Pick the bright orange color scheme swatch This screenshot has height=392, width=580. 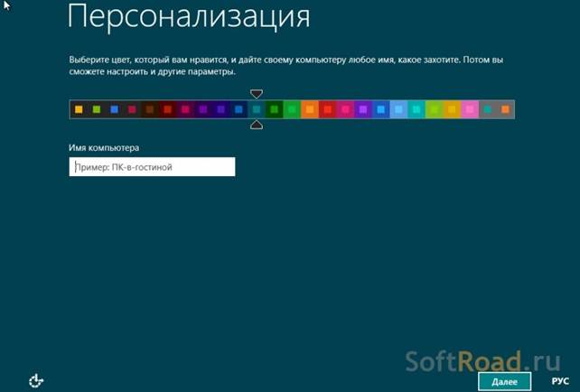point(310,109)
